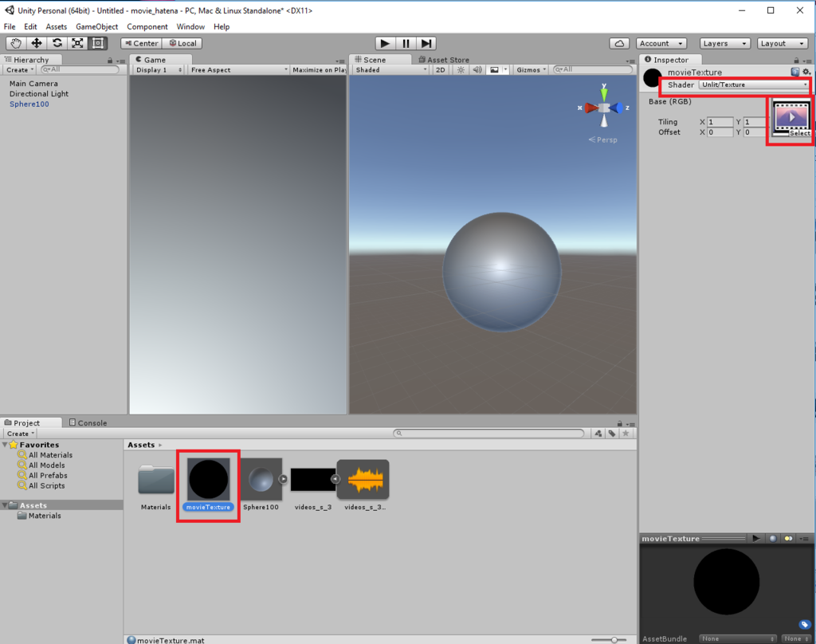This screenshot has width=816, height=644.
Task: Save search as favorite star
Action: click(x=626, y=433)
